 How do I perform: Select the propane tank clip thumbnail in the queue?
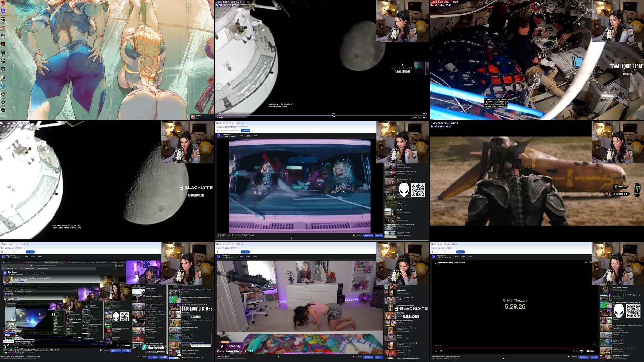click(x=390, y=204)
